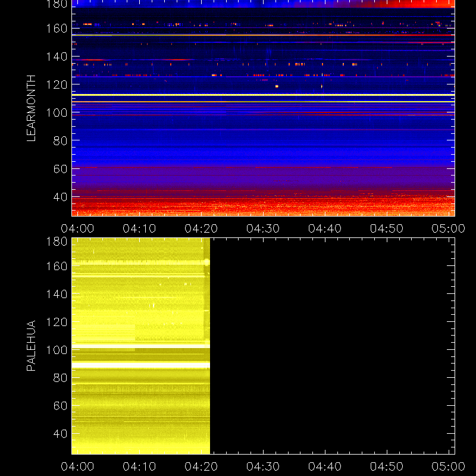
Task: Click the 05:00 time label under the Learmonth plot
Action: 449,228
